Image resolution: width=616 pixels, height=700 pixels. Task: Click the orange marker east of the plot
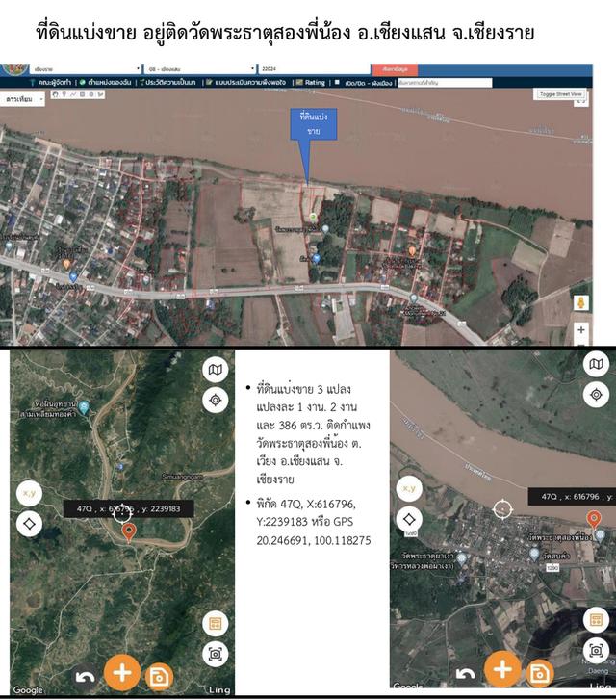pos(412,251)
